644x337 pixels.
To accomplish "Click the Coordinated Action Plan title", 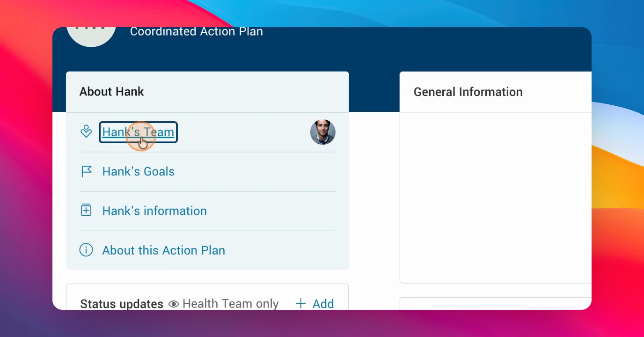I will point(197,32).
